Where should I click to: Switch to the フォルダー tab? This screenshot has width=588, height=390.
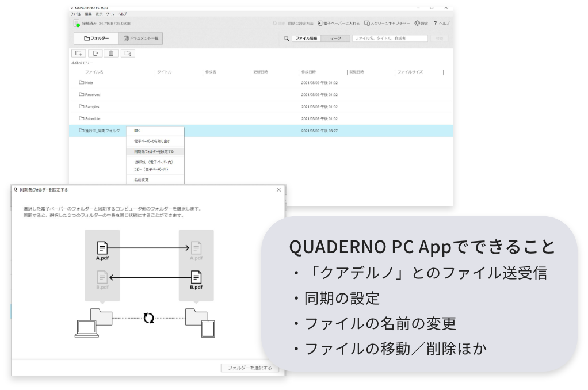point(96,39)
